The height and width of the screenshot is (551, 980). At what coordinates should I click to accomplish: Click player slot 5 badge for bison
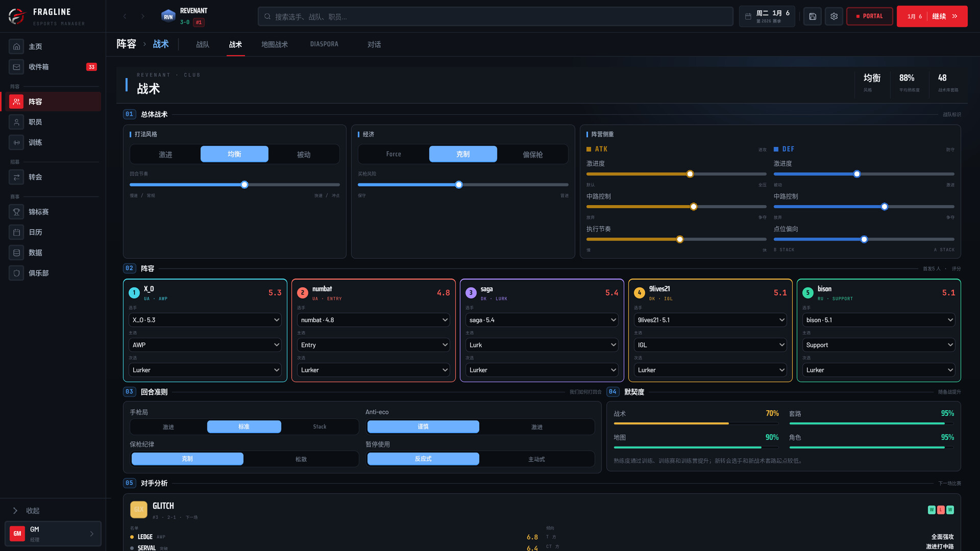point(807,293)
